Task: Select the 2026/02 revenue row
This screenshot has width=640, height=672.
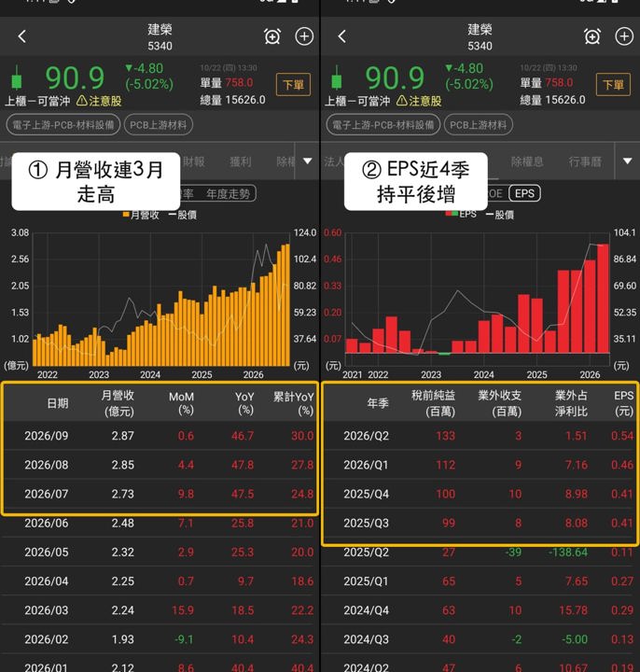Action: coord(160,639)
